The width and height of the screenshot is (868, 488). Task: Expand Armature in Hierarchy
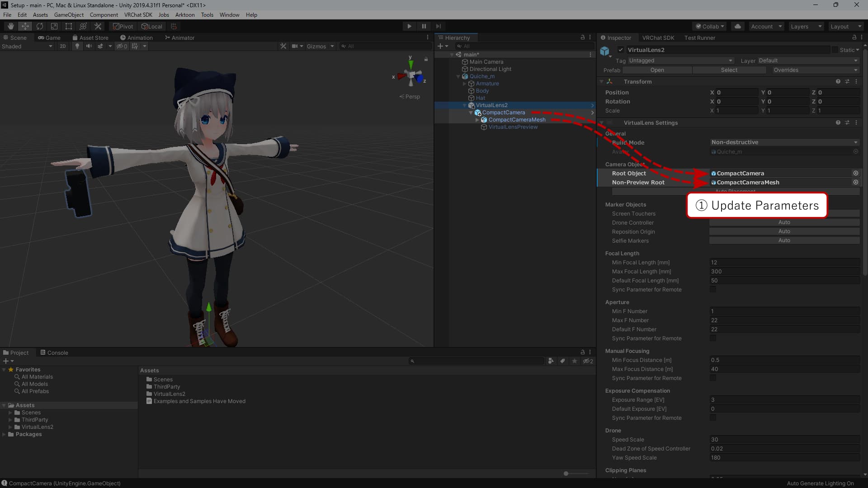tap(464, 84)
